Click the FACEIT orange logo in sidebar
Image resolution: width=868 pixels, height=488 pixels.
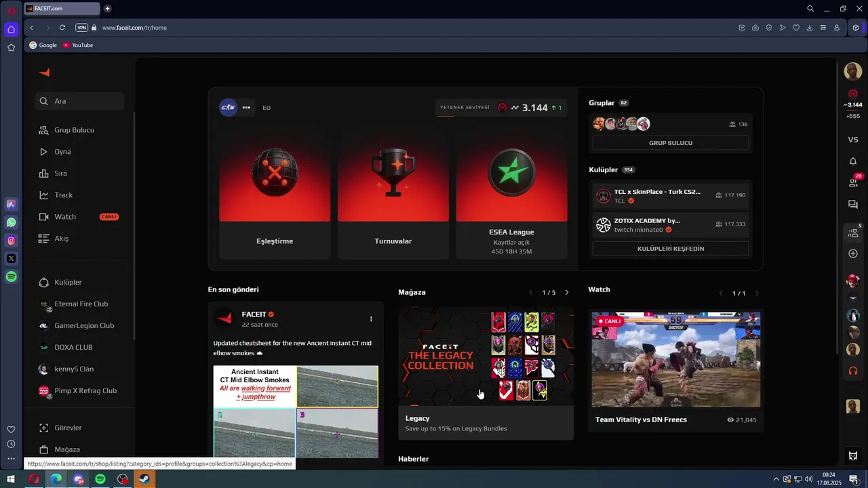[45, 73]
